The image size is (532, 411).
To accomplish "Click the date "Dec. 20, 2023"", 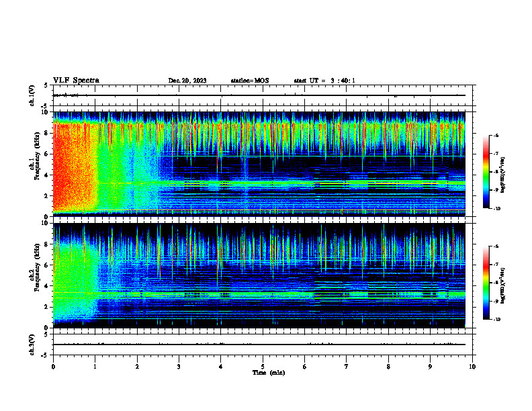I will (187, 81).
